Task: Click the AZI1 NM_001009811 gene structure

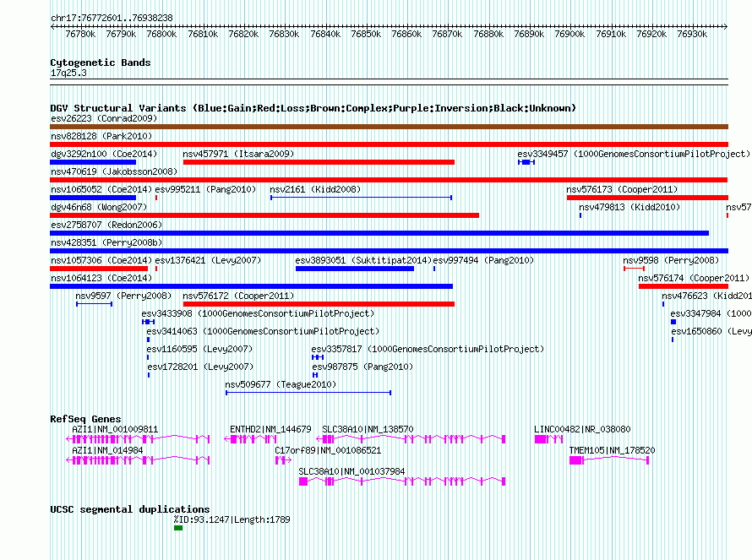Action: (x=138, y=439)
